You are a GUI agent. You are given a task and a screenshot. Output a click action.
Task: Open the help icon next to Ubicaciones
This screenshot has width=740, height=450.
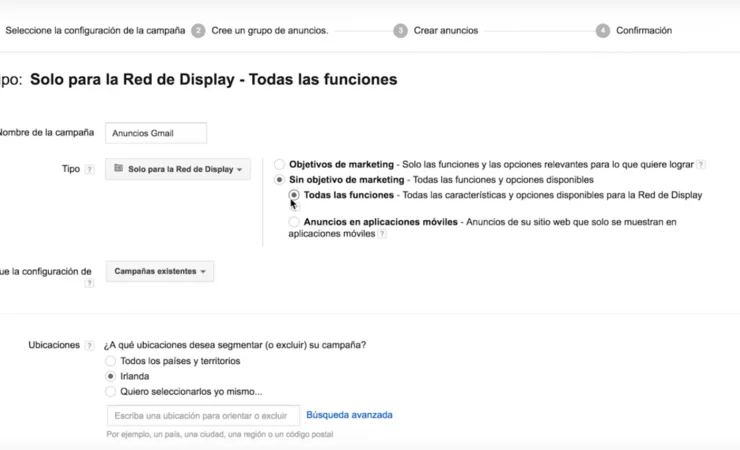tap(90, 345)
